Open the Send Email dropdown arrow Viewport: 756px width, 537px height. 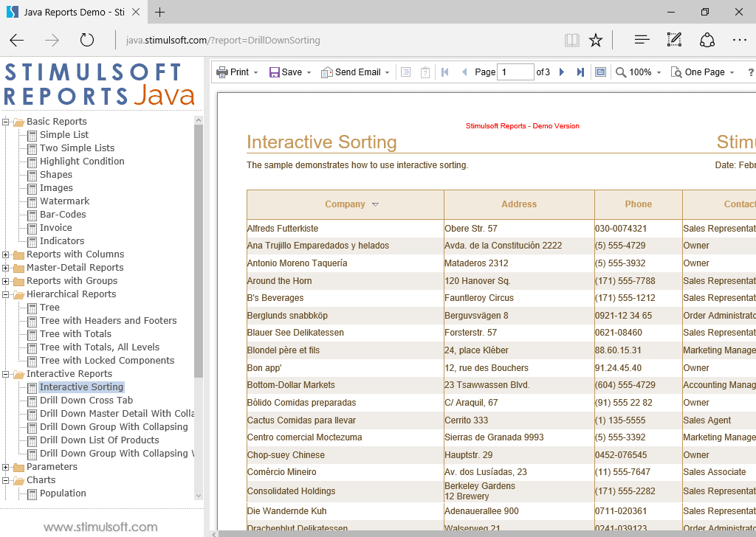tap(387, 73)
